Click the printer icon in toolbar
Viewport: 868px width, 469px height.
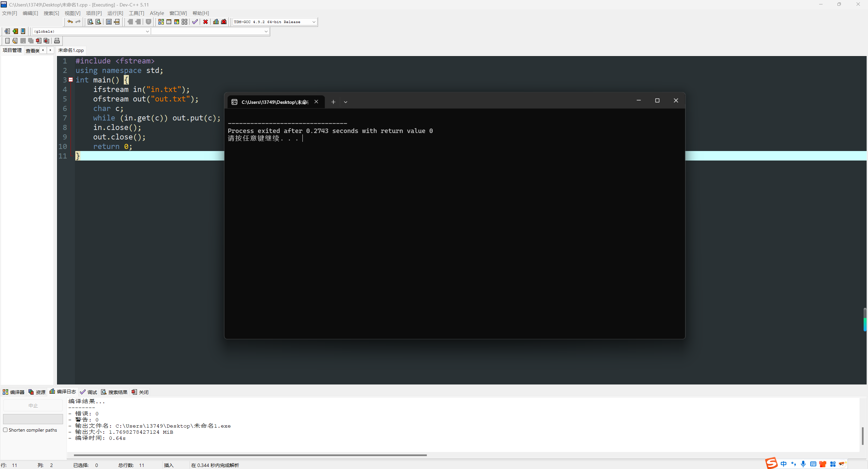[x=57, y=41]
